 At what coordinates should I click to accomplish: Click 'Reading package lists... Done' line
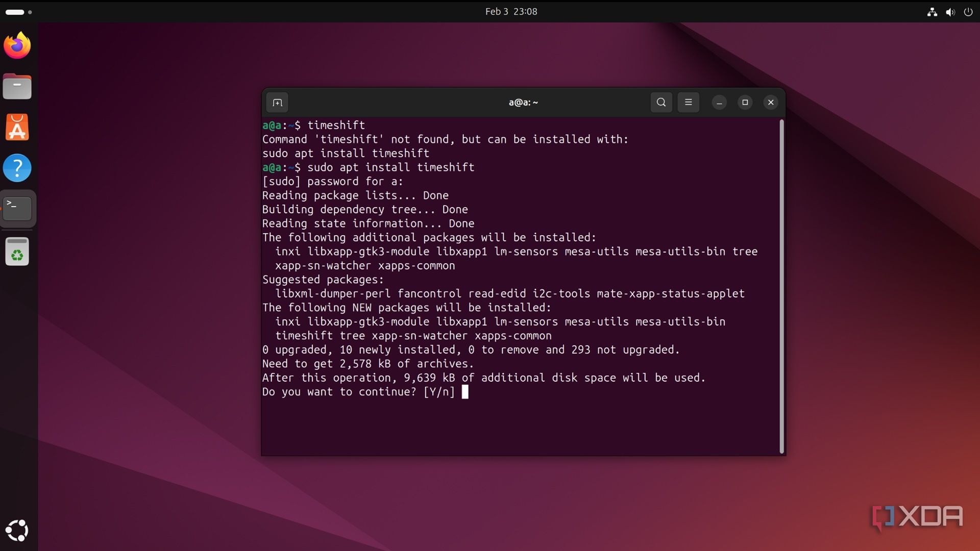pos(355,195)
